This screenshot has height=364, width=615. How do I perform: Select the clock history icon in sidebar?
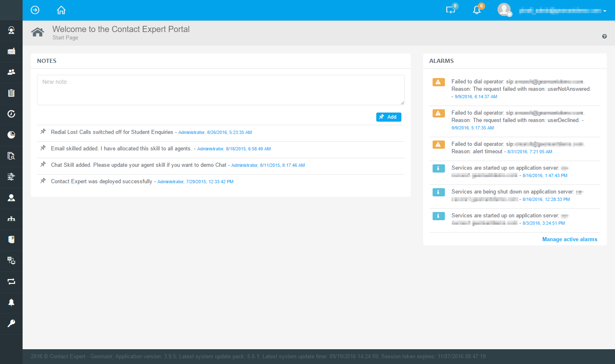[11, 114]
